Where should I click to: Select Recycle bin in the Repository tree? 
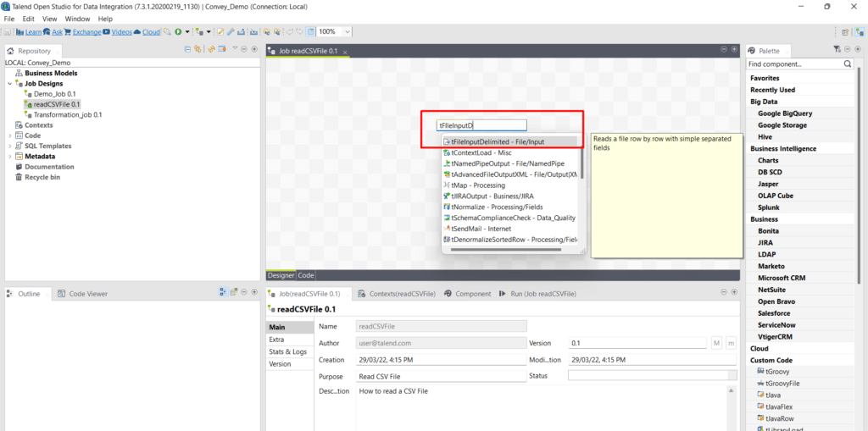[x=42, y=177]
